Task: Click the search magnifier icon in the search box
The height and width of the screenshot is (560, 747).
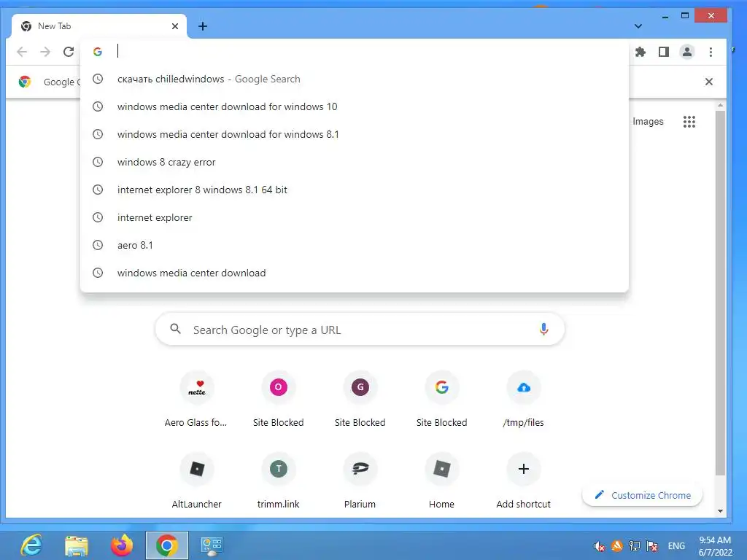Action: [x=175, y=329]
